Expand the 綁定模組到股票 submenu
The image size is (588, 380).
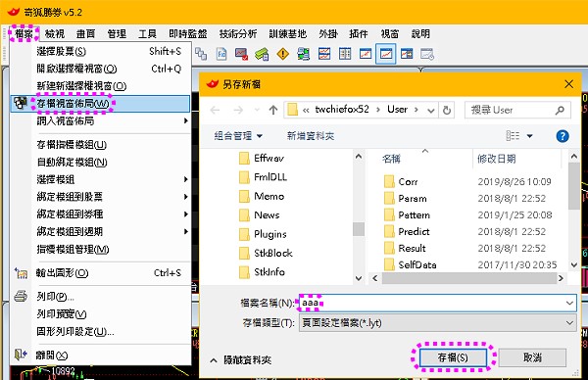click(x=101, y=197)
